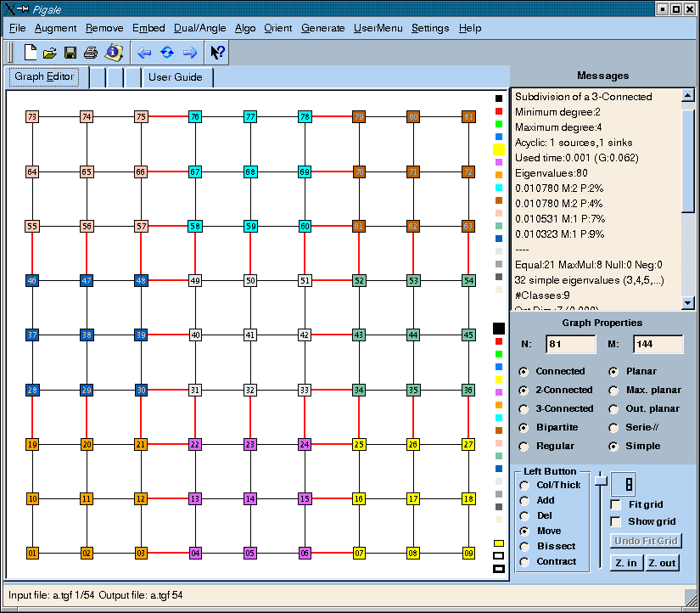The width and height of the screenshot is (700, 613).
Task: Load next graph with right arrow
Action: click(x=190, y=53)
